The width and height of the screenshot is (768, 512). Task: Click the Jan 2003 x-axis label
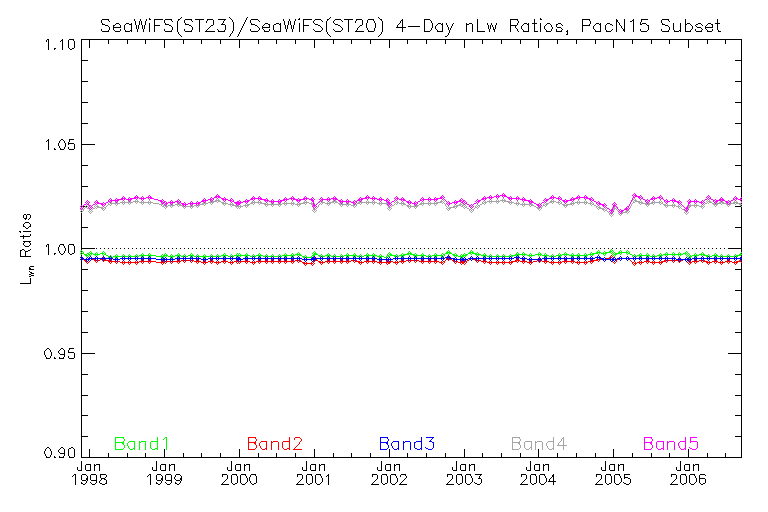[x=464, y=473]
